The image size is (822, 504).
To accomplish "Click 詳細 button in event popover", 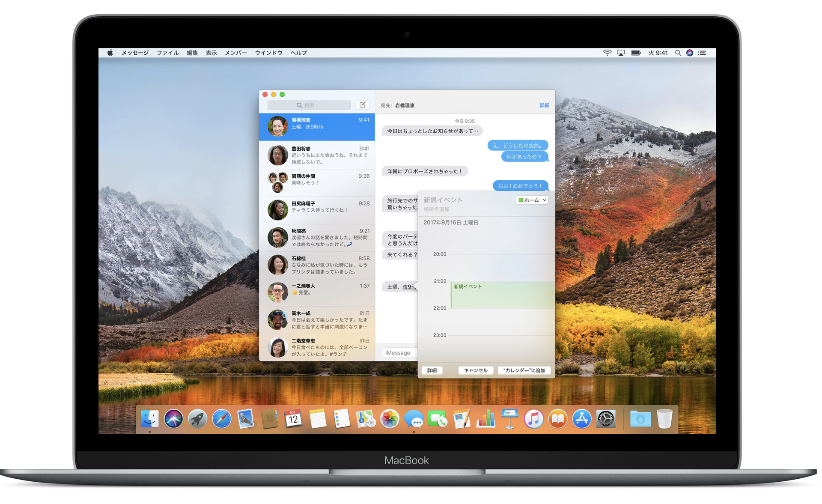I will pos(432,370).
